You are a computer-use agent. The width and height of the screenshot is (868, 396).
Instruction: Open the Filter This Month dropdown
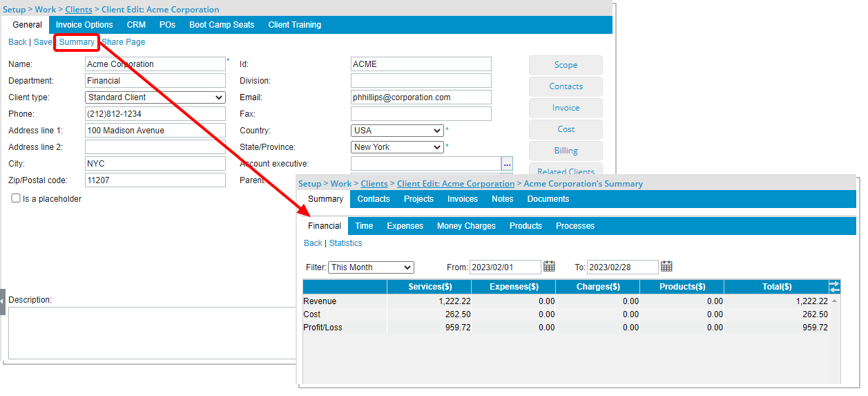pos(371,267)
